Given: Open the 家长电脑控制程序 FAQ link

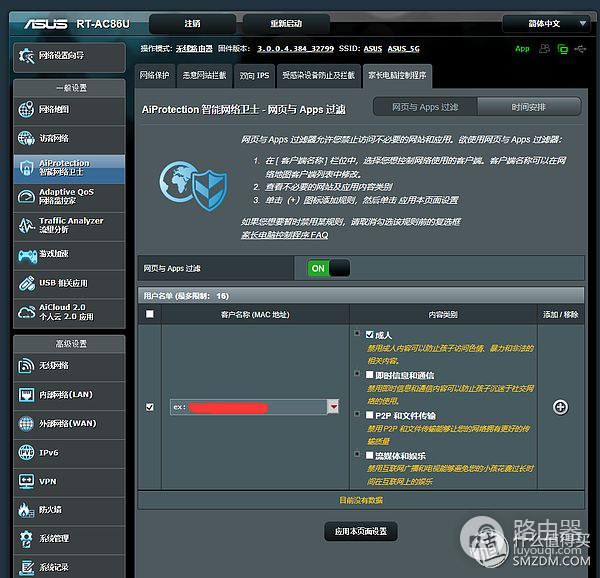Looking at the screenshot, I should [x=285, y=235].
